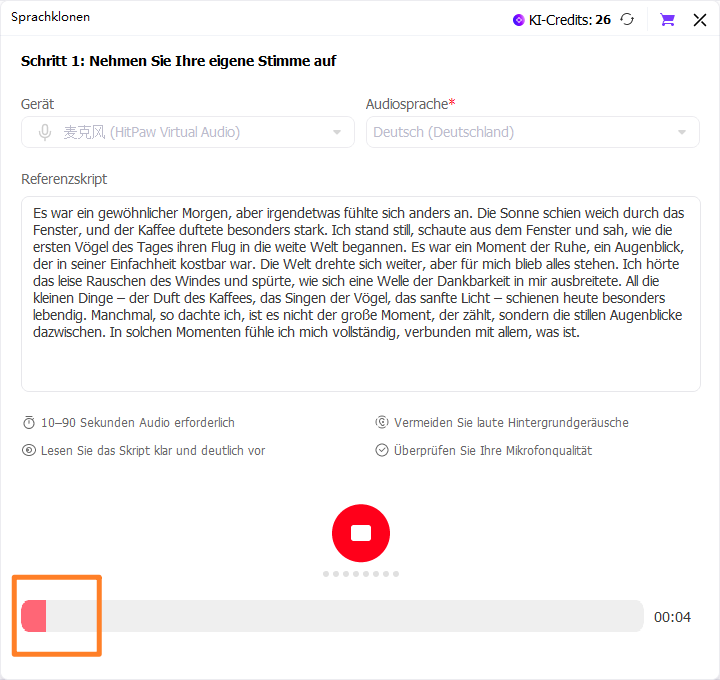Click the audio level dots indicator

361,574
